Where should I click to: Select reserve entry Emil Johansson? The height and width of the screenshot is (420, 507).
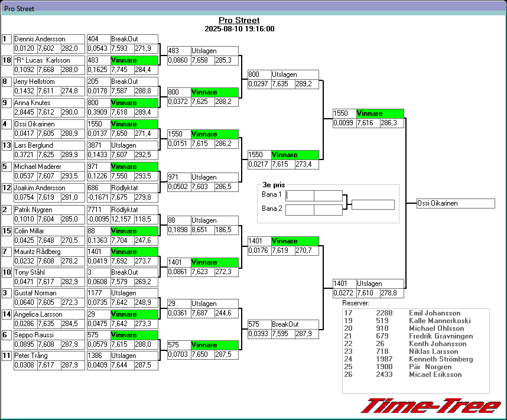pyautogui.click(x=434, y=313)
